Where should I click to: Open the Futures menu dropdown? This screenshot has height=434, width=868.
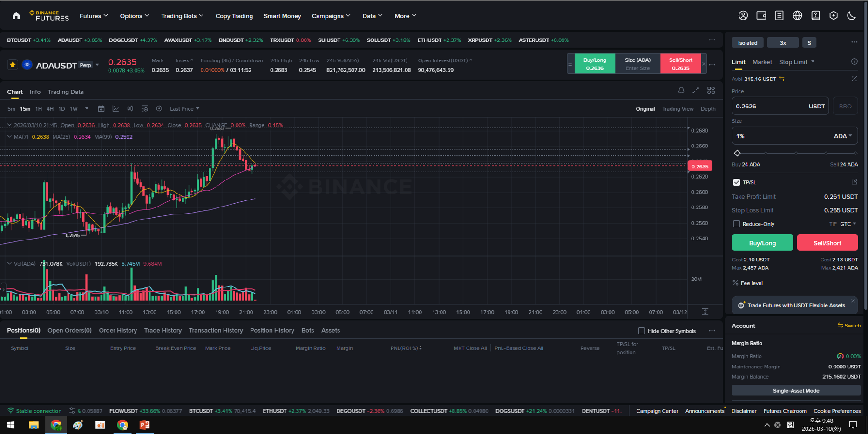(x=94, y=16)
